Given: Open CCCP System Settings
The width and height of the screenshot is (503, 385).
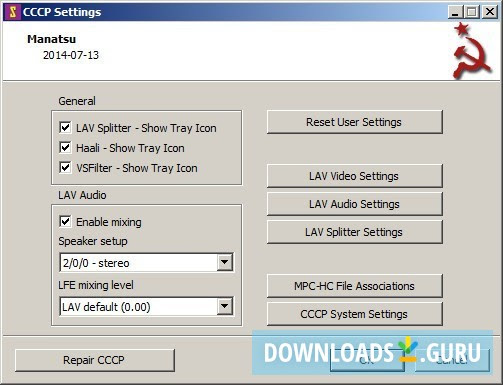Looking at the screenshot, I should tap(355, 314).
